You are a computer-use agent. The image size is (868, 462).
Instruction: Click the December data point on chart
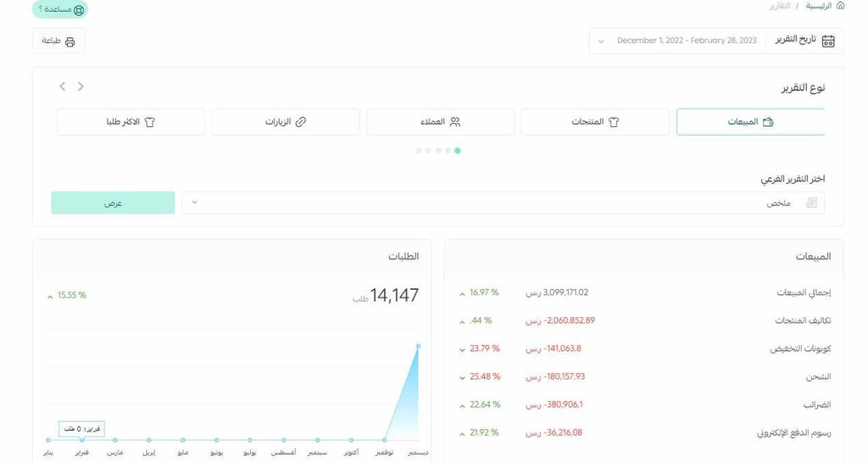click(x=418, y=346)
